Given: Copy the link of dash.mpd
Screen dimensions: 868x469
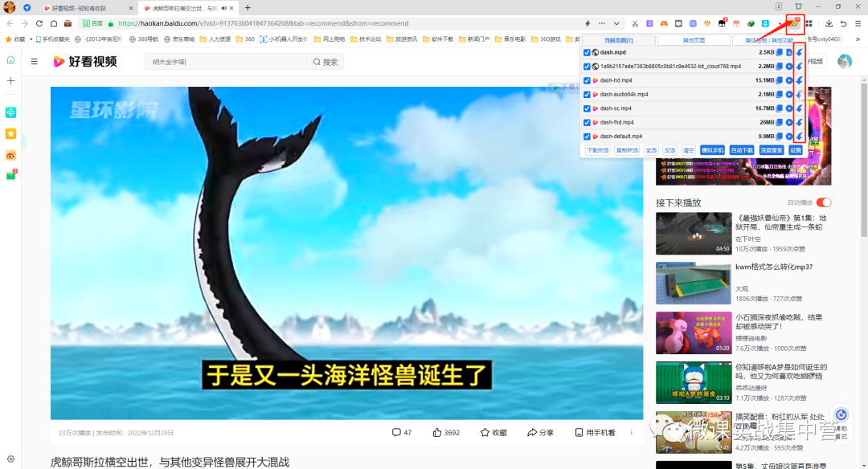Looking at the screenshot, I should pyautogui.click(x=780, y=52).
